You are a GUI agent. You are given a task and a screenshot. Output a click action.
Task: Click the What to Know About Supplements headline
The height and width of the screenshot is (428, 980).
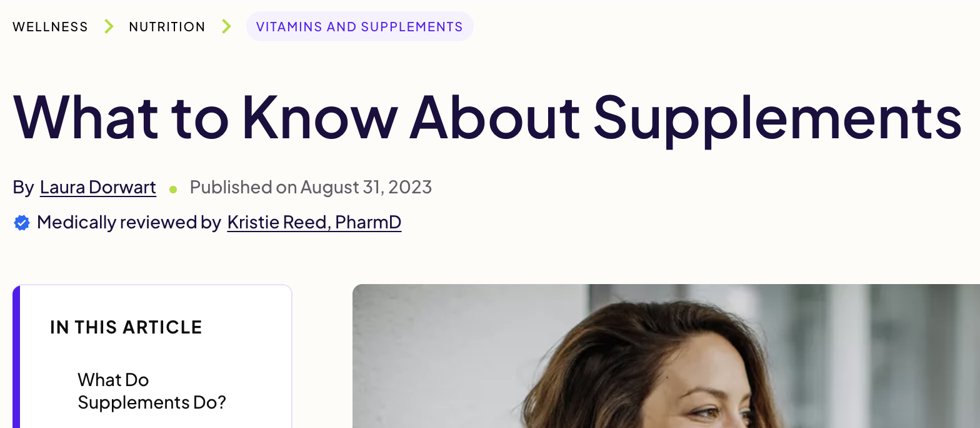pos(487,117)
